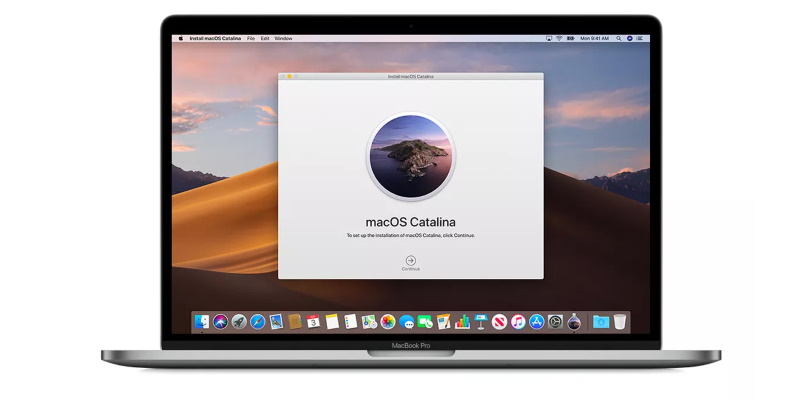Open the Trash in the Dock
This screenshot has width=800, height=400.
[619, 322]
